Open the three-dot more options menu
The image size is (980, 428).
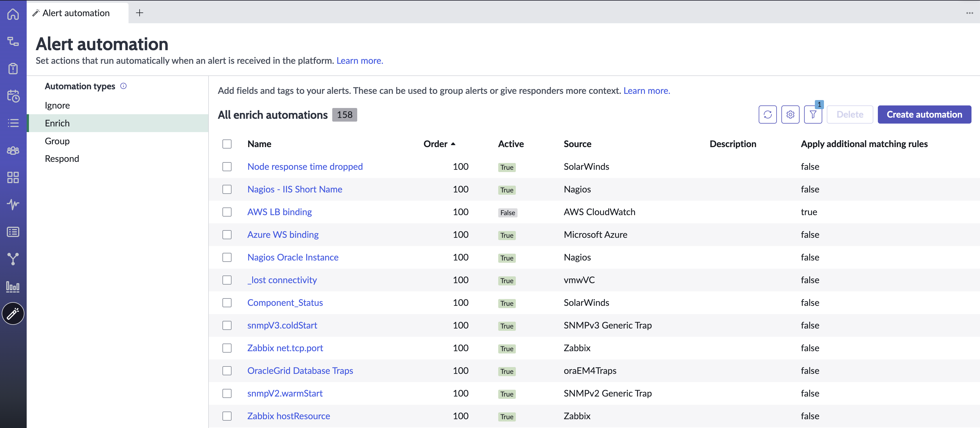pos(969,13)
